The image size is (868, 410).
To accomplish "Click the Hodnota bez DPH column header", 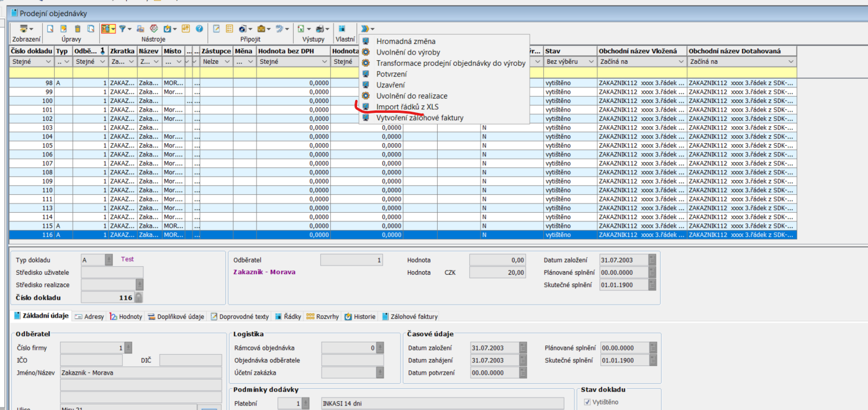I will [293, 51].
